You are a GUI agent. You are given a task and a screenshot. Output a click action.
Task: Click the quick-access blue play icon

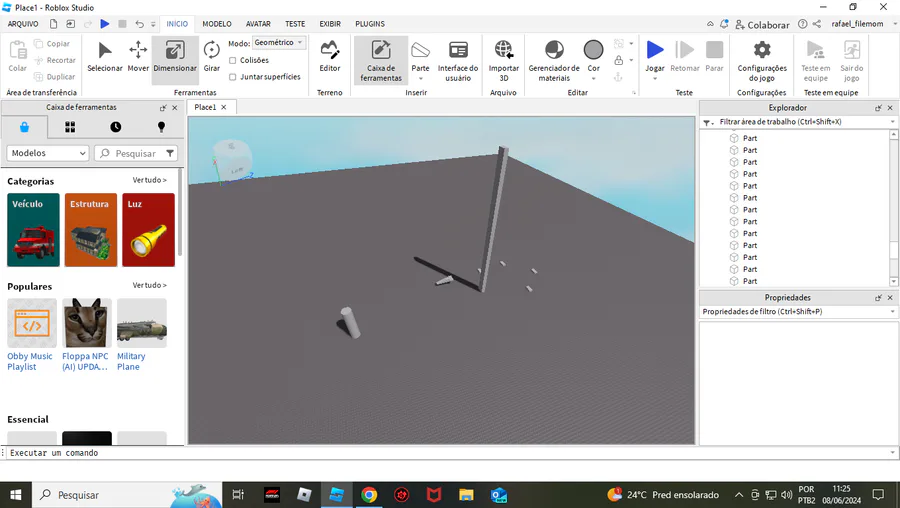(x=104, y=24)
